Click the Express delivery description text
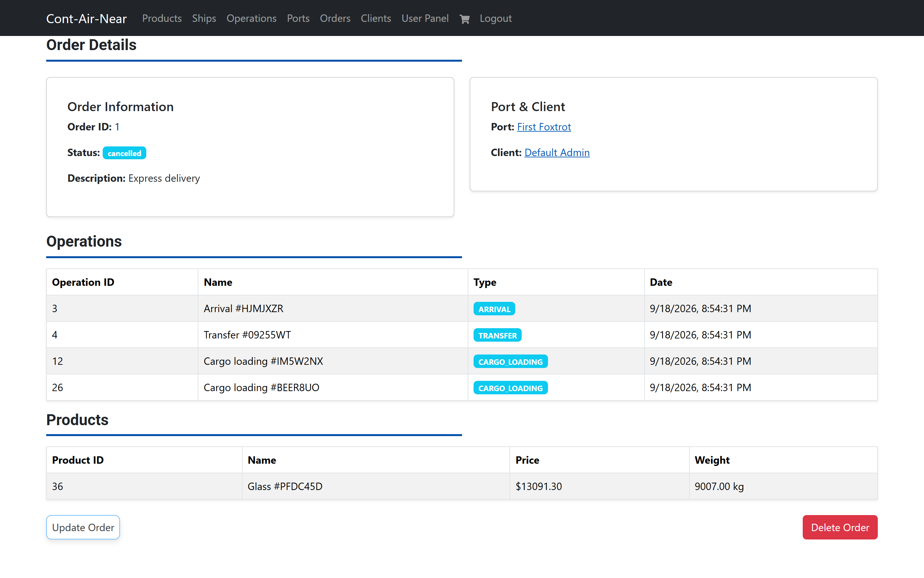924x578 pixels. coord(164,179)
